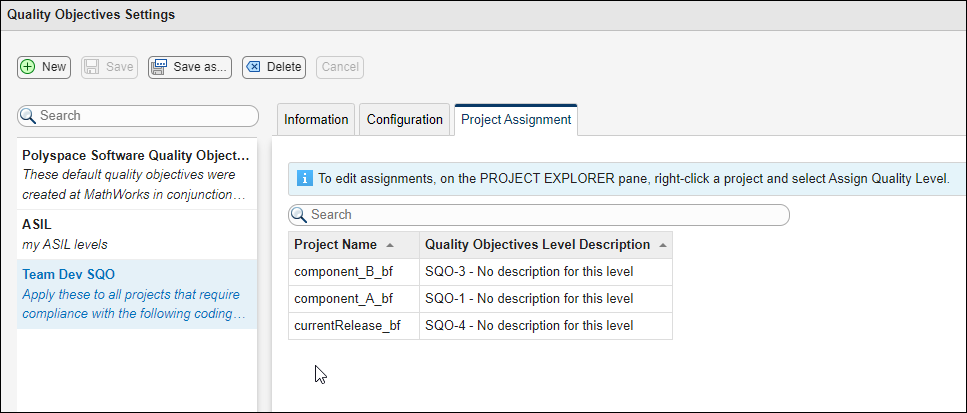This screenshot has width=967, height=413.
Task: Select the Team Dev SQO entry
Action: 136,294
